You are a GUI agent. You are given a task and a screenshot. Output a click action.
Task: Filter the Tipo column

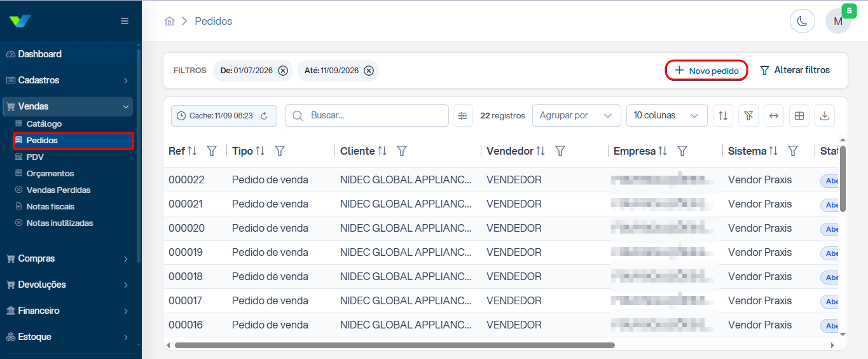pyautogui.click(x=280, y=151)
